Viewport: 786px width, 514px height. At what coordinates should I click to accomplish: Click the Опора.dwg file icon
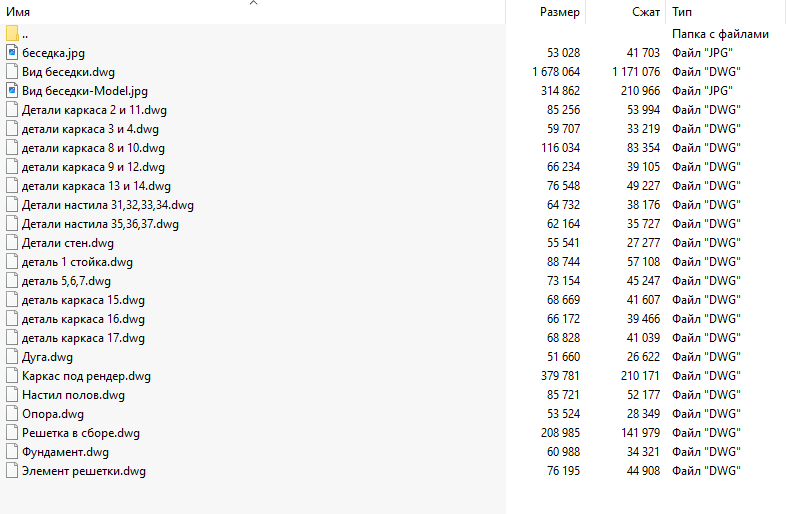13,414
